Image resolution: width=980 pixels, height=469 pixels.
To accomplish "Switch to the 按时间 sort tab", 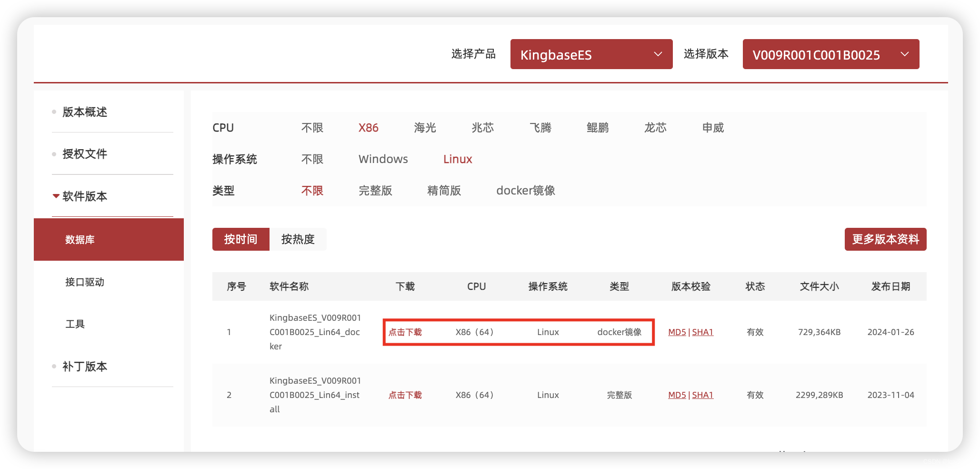I will [x=241, y=239].
